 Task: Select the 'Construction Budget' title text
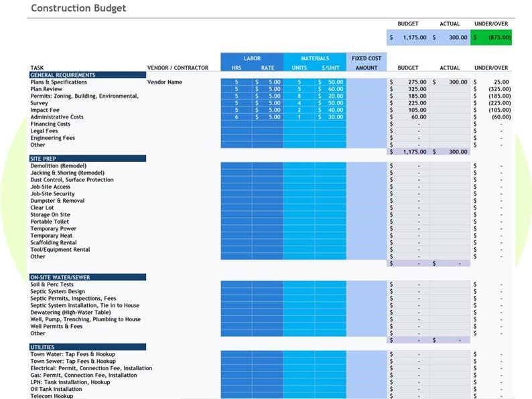(x=78, y=8)
